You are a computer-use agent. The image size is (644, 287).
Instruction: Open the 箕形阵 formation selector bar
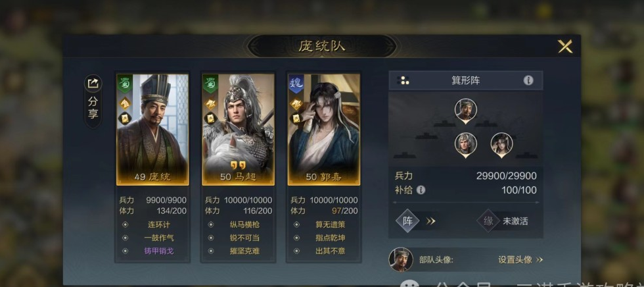coord(466,80)
